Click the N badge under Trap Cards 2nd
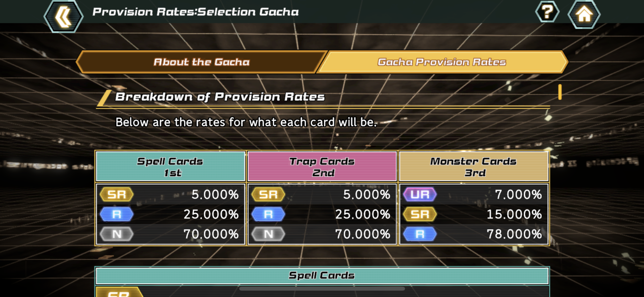The height and width of the screenshot is (297, 644). point(268,234)
